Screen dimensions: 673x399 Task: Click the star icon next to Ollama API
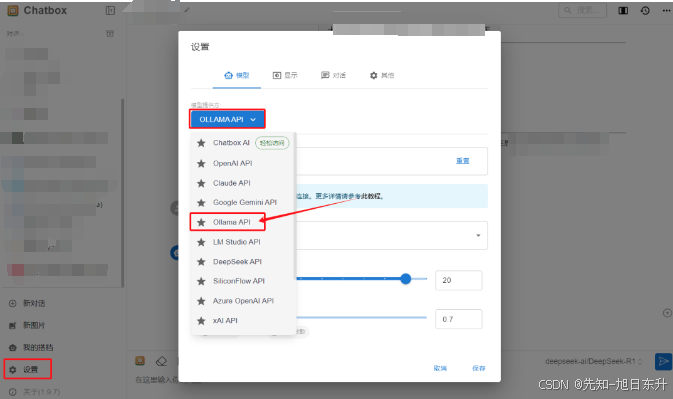coord(201,222)
